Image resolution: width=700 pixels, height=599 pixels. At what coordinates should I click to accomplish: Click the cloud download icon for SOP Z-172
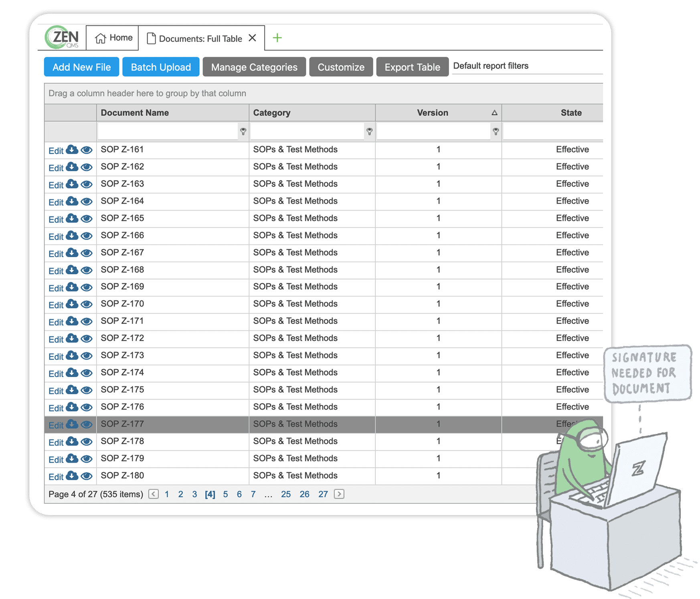(x=72, y=338)
